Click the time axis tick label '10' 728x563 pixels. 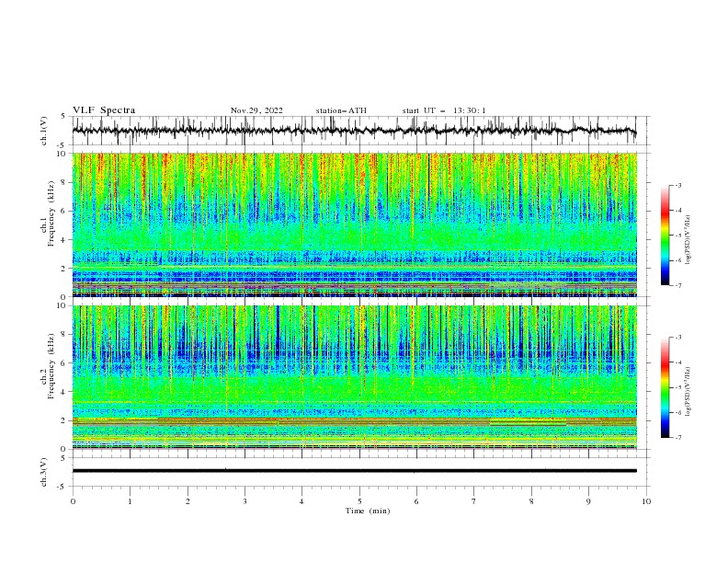tap(646, 501)
